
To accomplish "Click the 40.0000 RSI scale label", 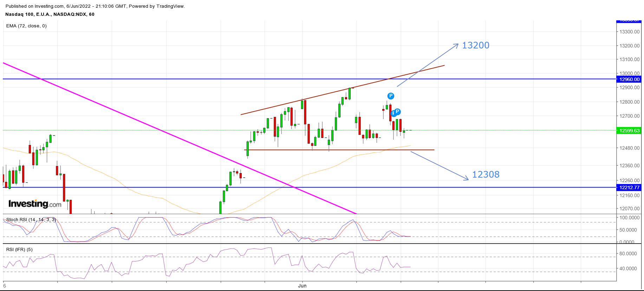I will (628, 269).
